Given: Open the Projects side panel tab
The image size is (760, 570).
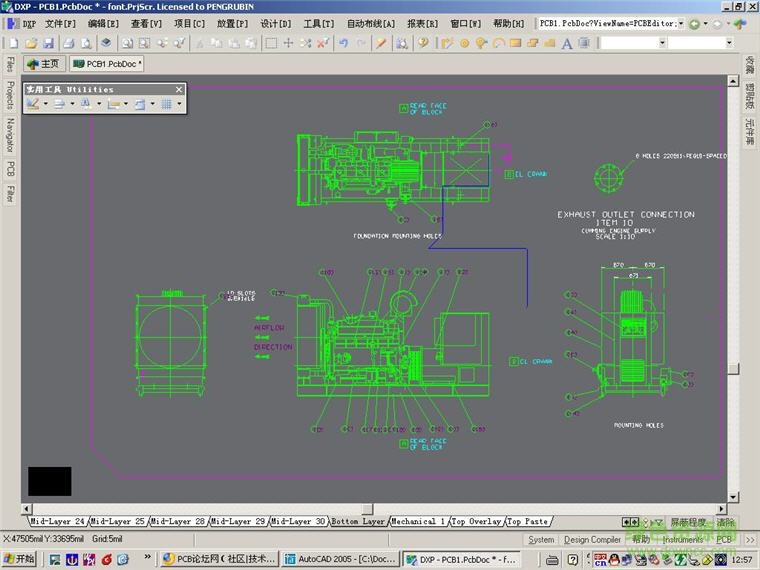Looking at the screenshot, I should 10,95.
